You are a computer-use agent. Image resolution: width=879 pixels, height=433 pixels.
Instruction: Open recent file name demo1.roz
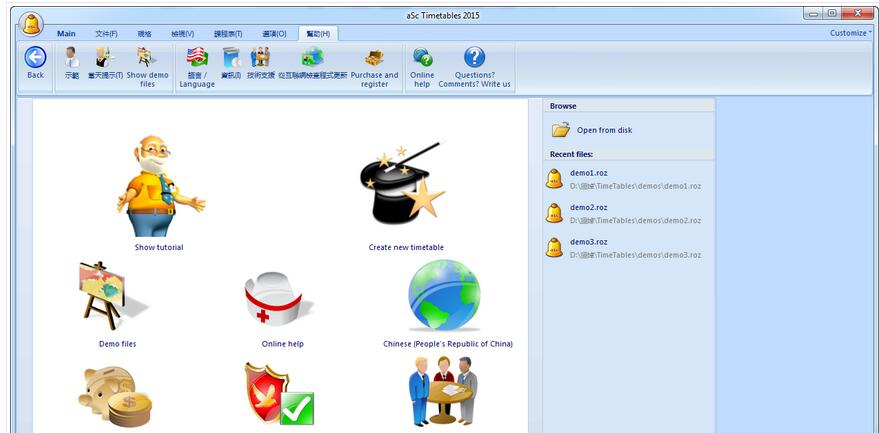coord(589,173)
